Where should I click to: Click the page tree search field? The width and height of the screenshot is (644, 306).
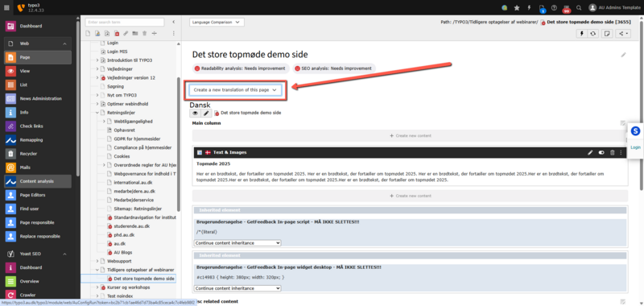[125, 22]
